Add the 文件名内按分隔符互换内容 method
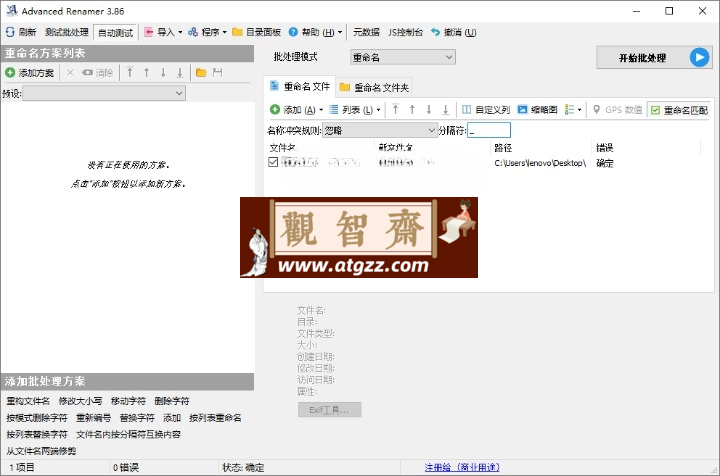Screen dimensions: 720x476 pos(129,434)
